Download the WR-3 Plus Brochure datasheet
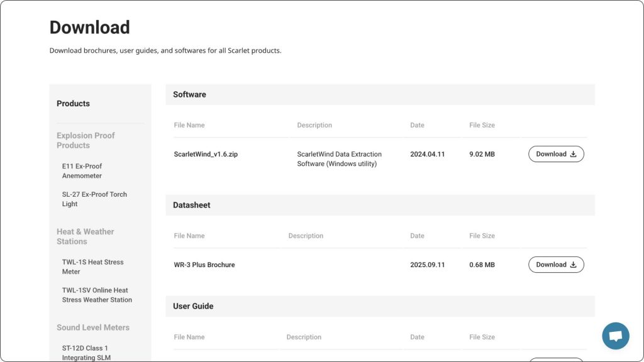Screen dimensions: 644x362 coord(556,265)
